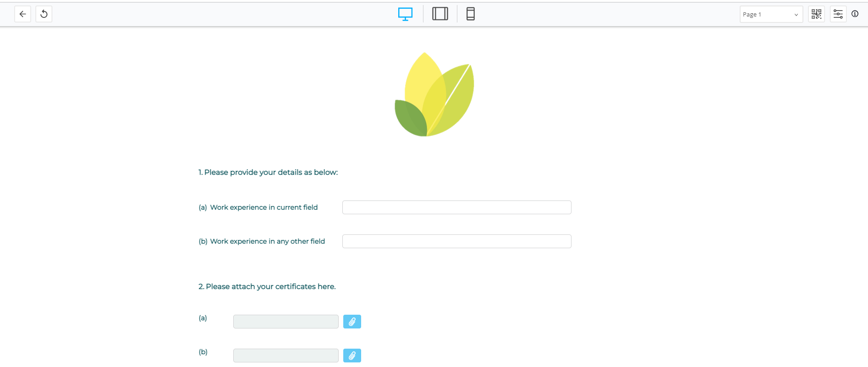This screenshot has height=367, width=868.
Task: Click the paperclip attach button for certificate (b)
Action: click(x=352, y=356)
